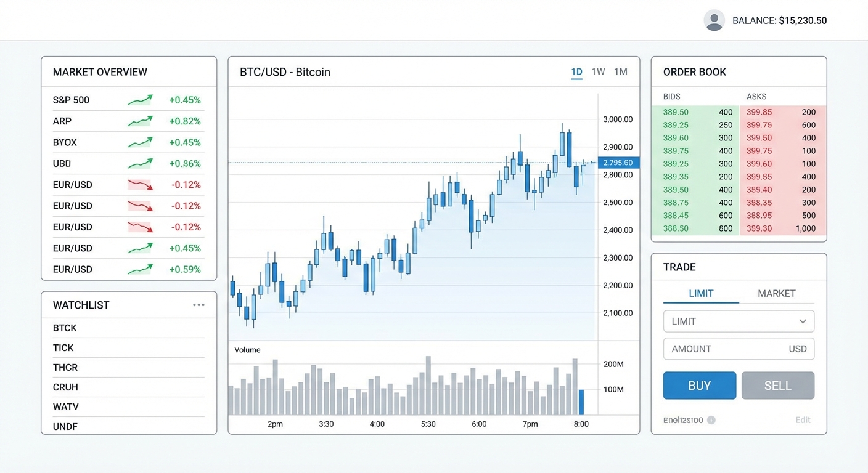Toggle the 1W chart timeframe
This screenshot has height=473, width=868.
pos(598,71)
